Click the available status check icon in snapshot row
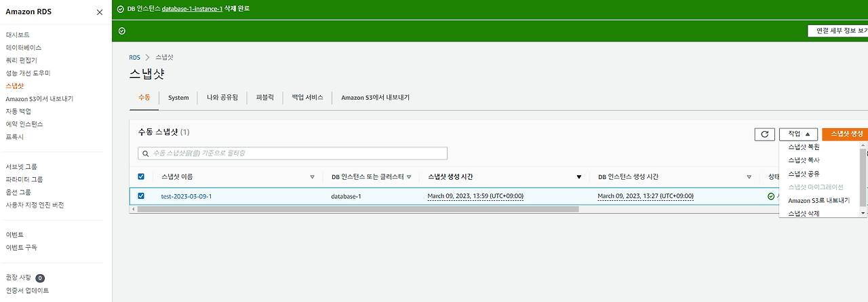The width and height of the screenshot is (868, 302). [x=771, y=196]
